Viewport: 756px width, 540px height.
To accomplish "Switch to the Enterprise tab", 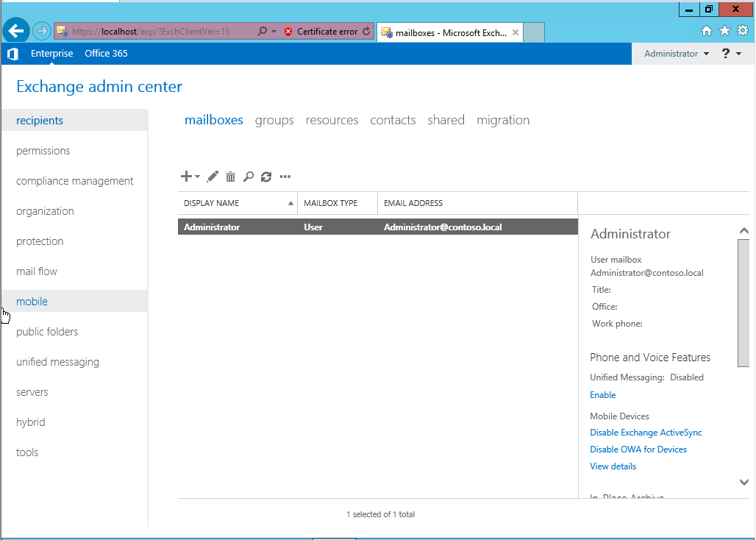I will [x=51, y=54].
